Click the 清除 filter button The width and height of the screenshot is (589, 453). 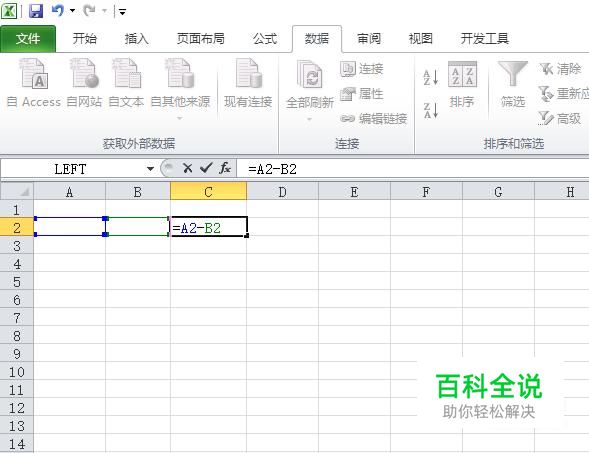pos(560,69)
